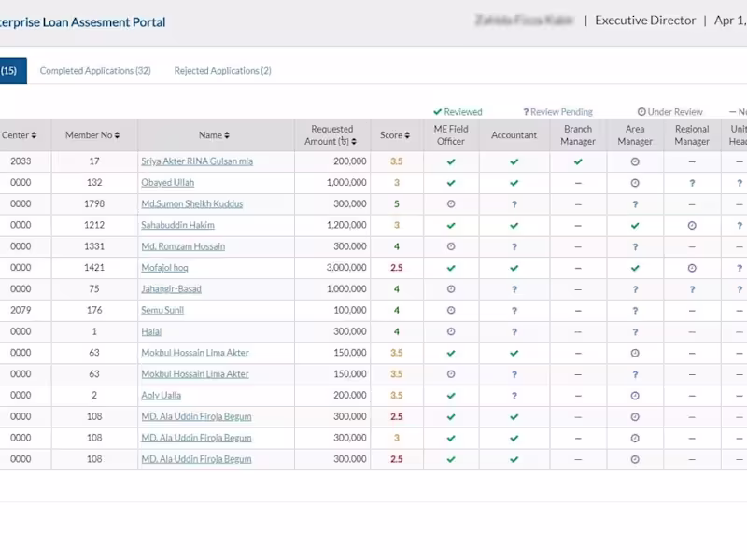The width and height of the screenshot is (747, 560).
Task: Open applicant Jahangir-Basad
Action: tap(171, 289)
